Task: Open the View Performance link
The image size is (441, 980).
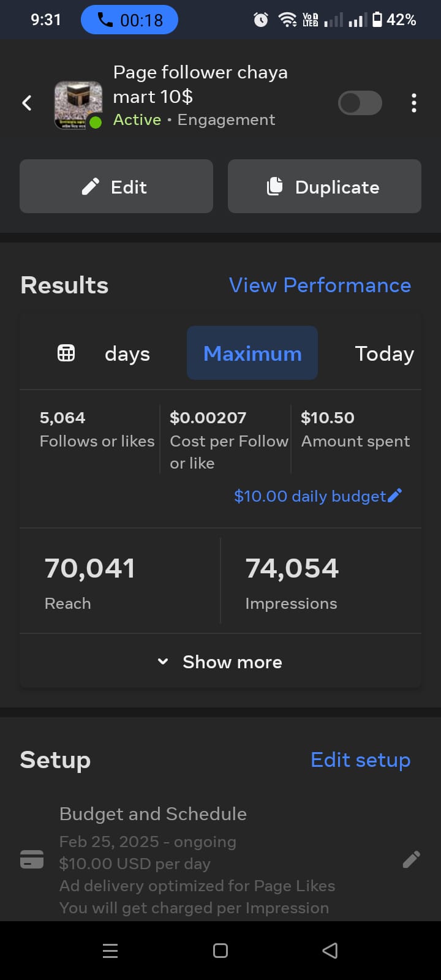Action: pyautogui.click(x=320, y=285)
